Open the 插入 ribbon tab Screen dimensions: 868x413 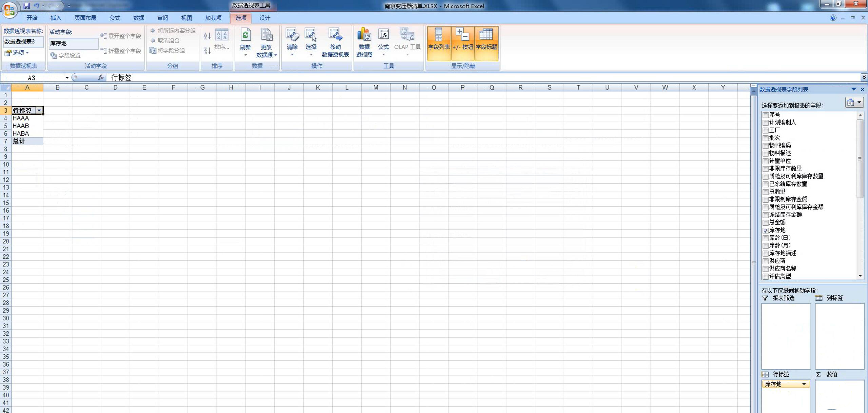pyautogui.click(x=56, y=18)
